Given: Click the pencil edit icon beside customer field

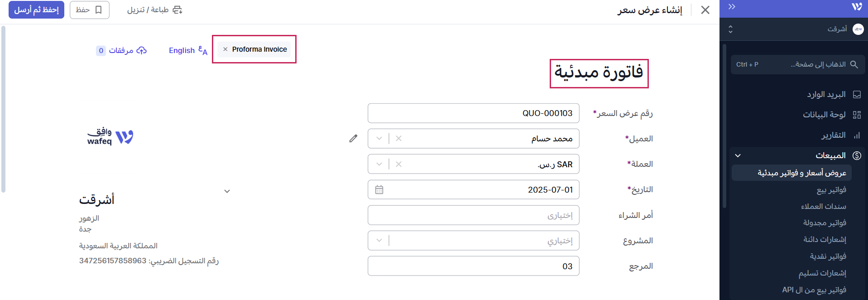Looking at the screenshot, I should (x=353, y=139).
